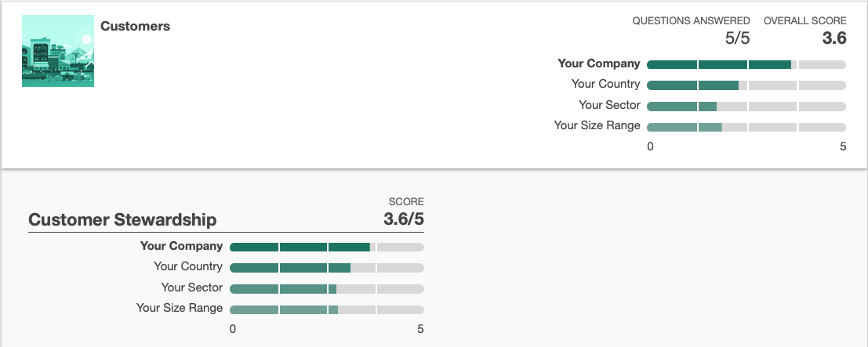
Task: Open the Customer Stewardship heading
Action: 122,219
